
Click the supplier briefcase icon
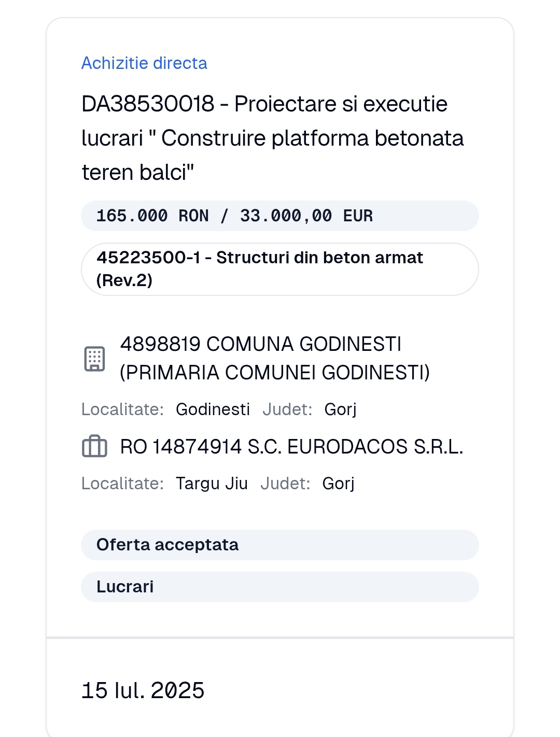[x=95, y=446]
